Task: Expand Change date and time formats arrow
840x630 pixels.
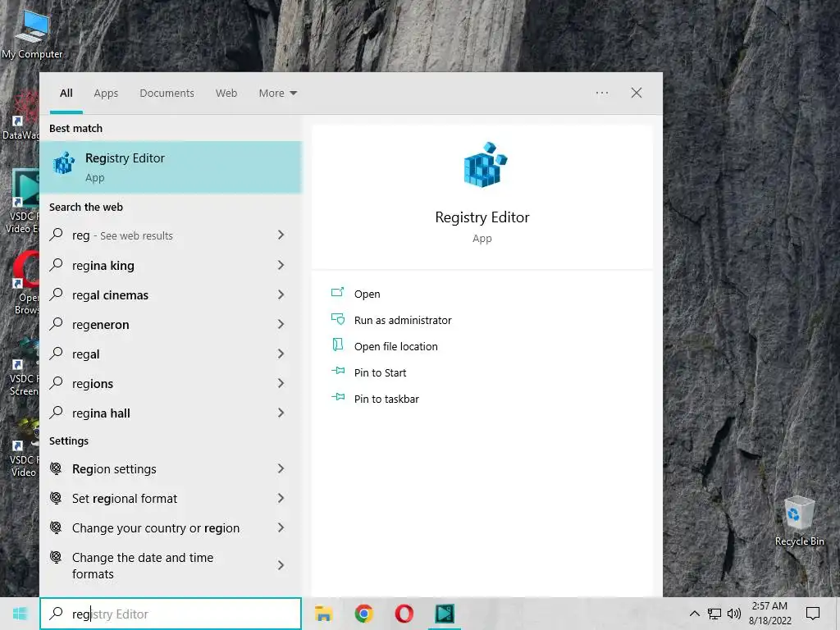Action: tap(281, 564)
